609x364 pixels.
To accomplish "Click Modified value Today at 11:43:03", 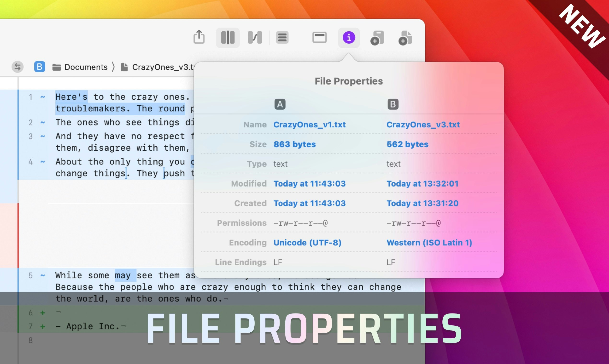I will point(309,183).
